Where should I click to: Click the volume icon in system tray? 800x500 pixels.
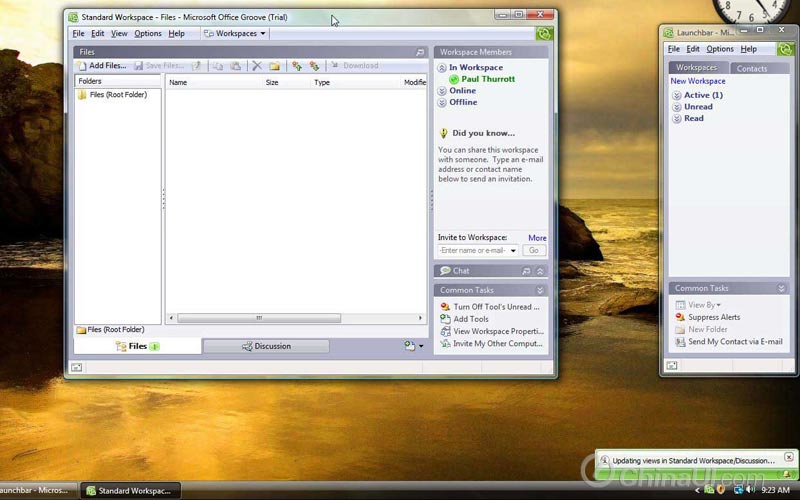point(750,489)
